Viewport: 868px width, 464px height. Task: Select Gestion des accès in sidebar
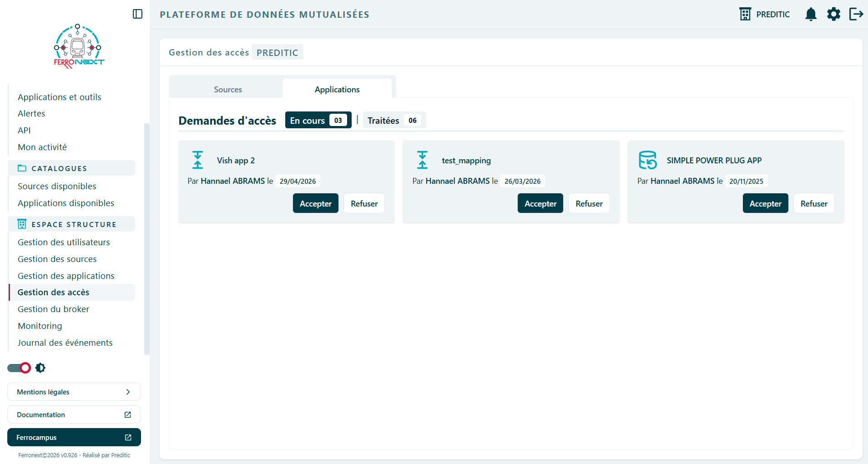click(x=72, y=292)
